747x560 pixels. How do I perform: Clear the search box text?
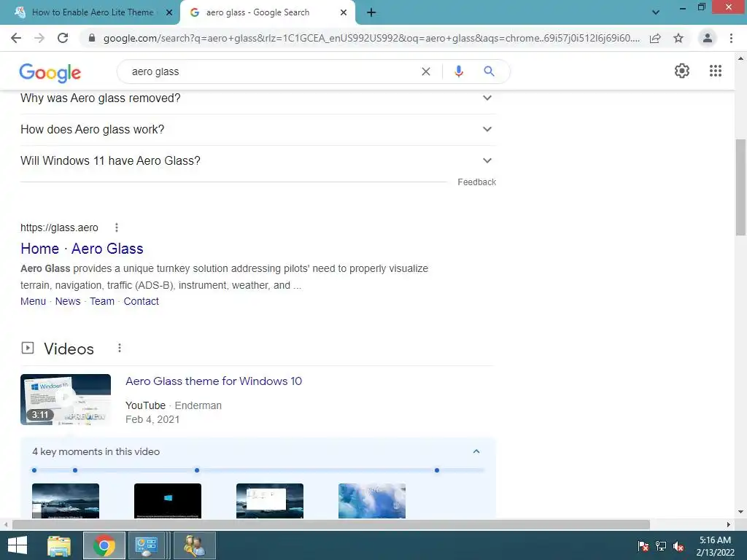click(x=426, y=71)
